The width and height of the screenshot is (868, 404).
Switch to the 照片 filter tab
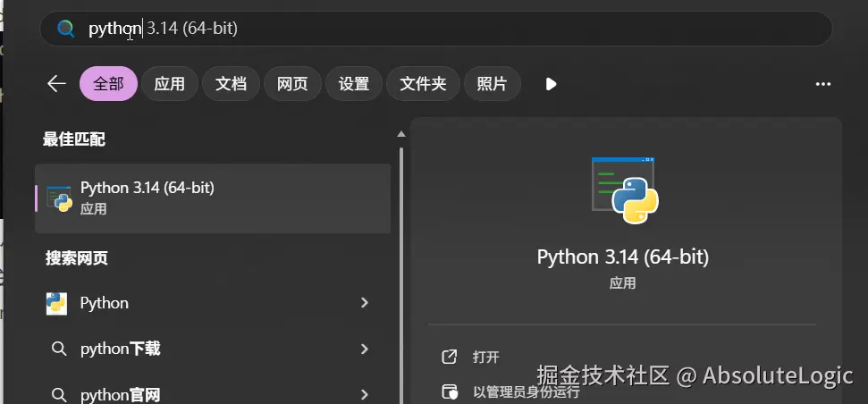(x=493, y=83)
